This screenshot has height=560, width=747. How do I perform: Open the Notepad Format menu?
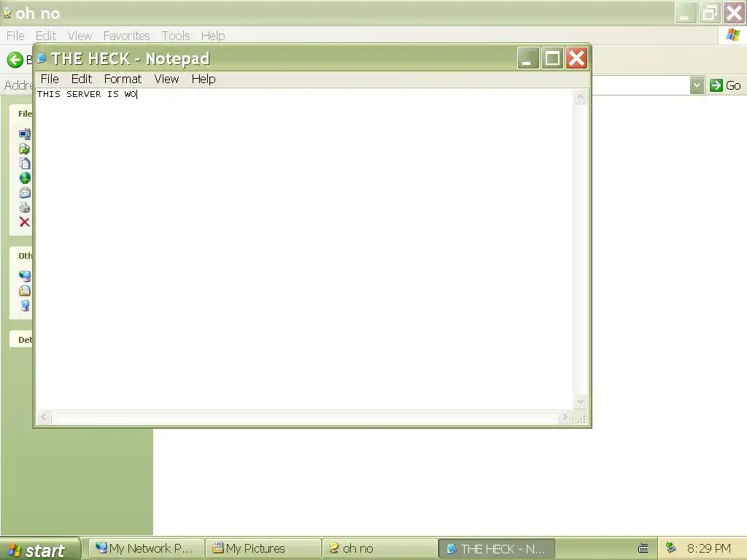point(123,79)
